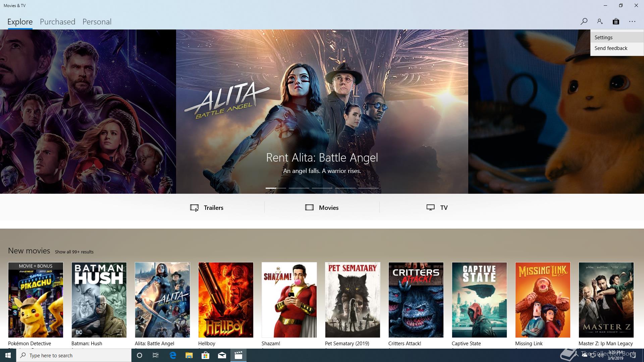This screenshot has height=362, width=644.
Task: Switch to the Purchased tab
Action: point(57,22)
